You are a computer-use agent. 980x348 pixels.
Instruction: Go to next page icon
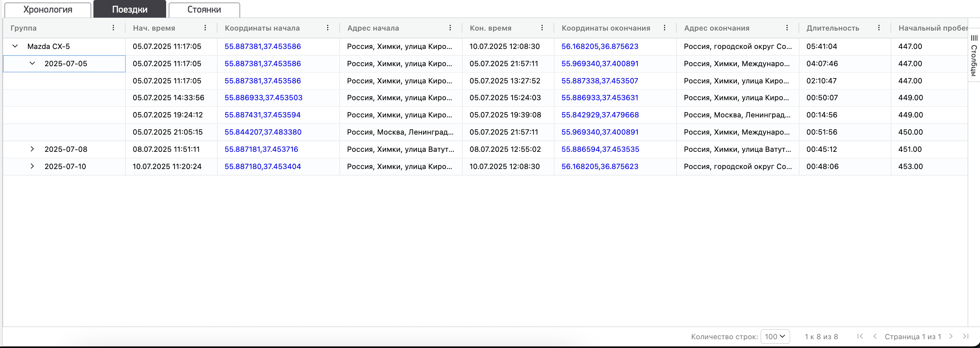(x=951, y=337)
